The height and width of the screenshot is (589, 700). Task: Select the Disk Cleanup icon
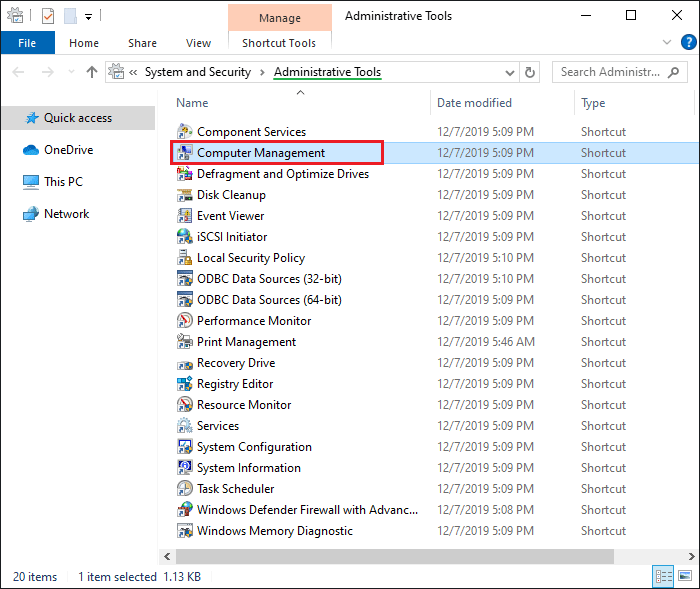(x=184, y=195)
